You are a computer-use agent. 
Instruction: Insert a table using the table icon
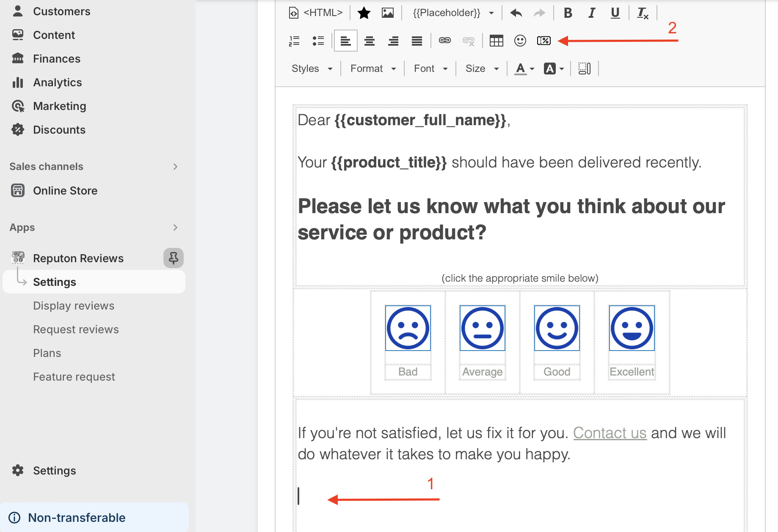pos(496,41)
